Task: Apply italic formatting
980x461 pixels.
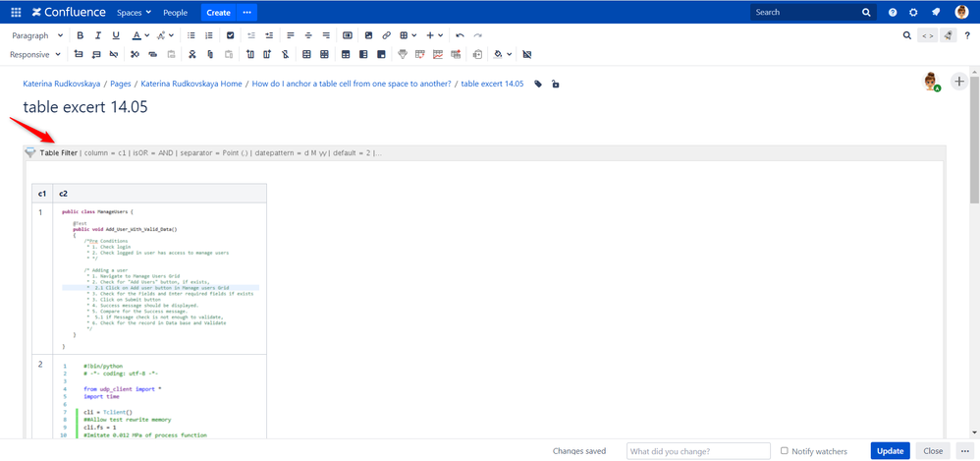Action: (98, 35)
